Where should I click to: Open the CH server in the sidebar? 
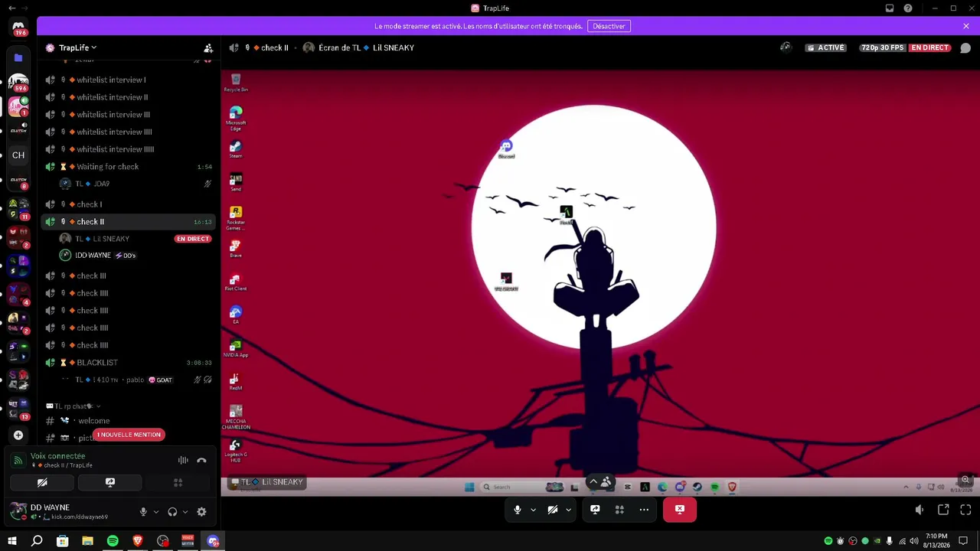[x=18, y=155]
